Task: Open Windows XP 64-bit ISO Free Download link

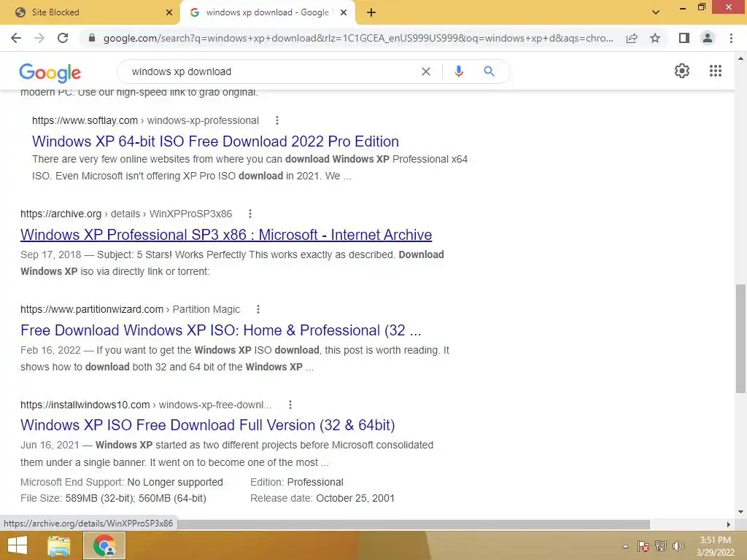Action: [215, 141]
